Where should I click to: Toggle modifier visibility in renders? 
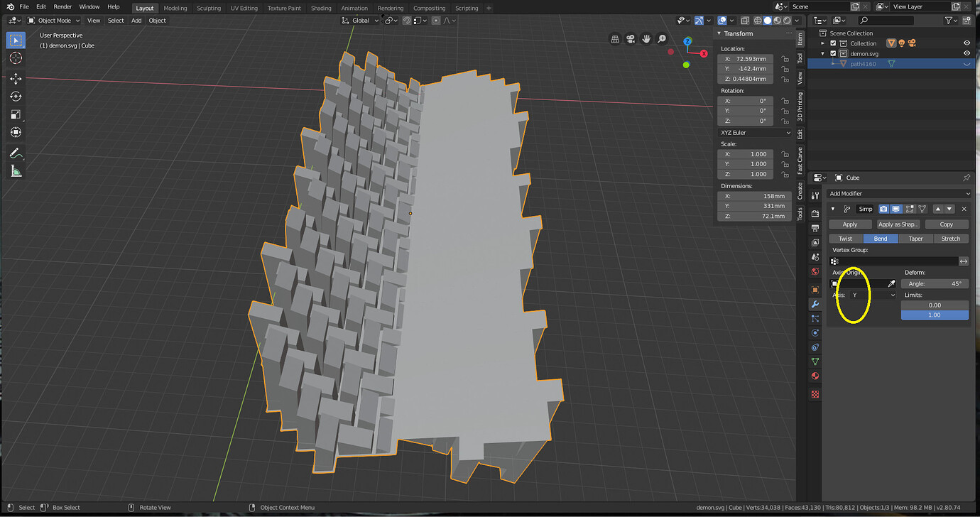click(x=883, y=209)
